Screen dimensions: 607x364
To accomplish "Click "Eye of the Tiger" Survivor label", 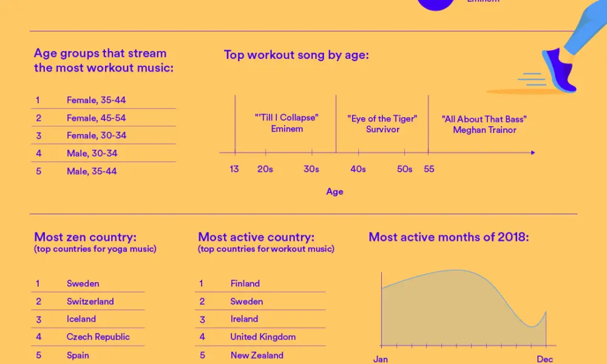I will click(382, 124).
